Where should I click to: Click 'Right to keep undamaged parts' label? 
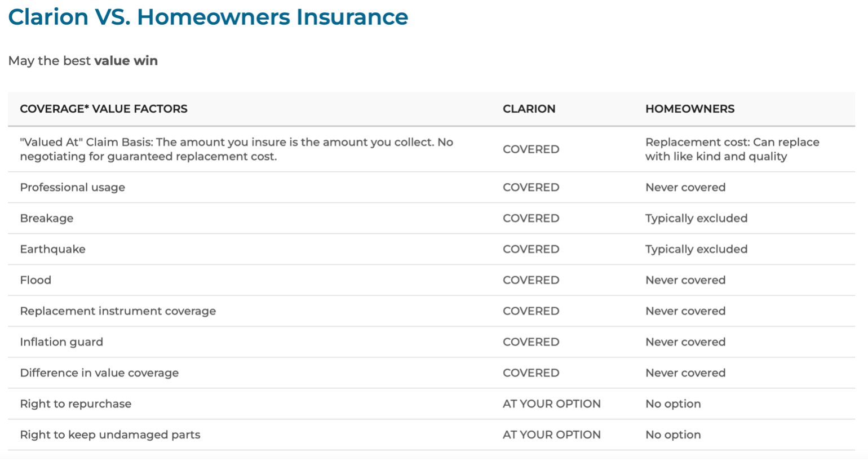(110, 435)
